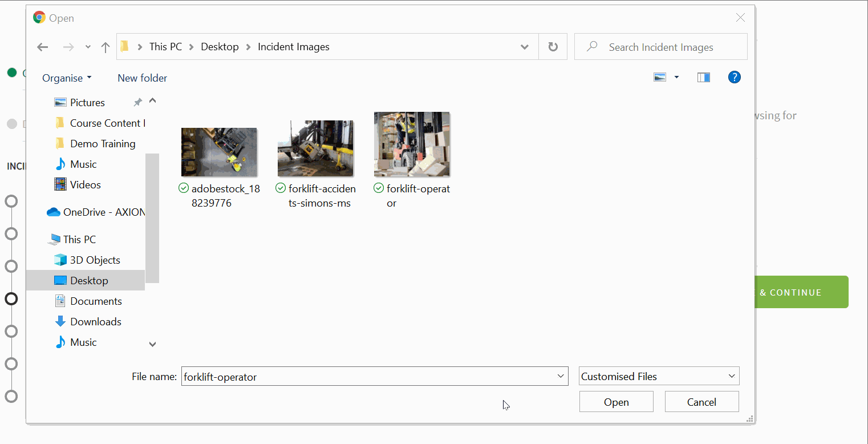Click the File name input field
The width and height of the screenshot is (868, 444).
[368, 377]
